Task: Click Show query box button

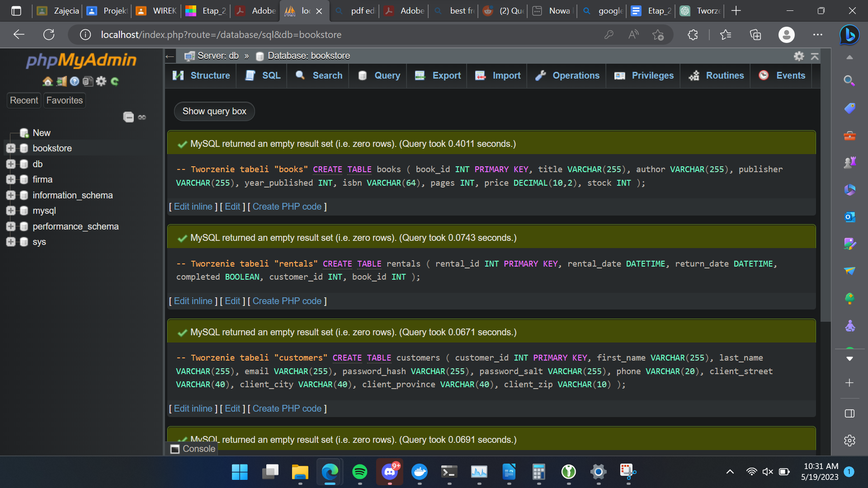Action: pos(214,111)
